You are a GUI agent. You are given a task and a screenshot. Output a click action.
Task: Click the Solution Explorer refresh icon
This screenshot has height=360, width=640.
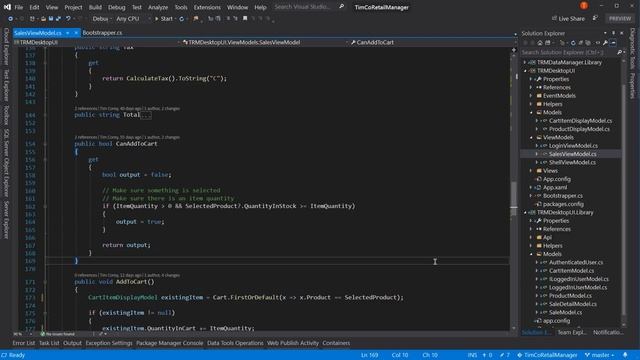573,43
